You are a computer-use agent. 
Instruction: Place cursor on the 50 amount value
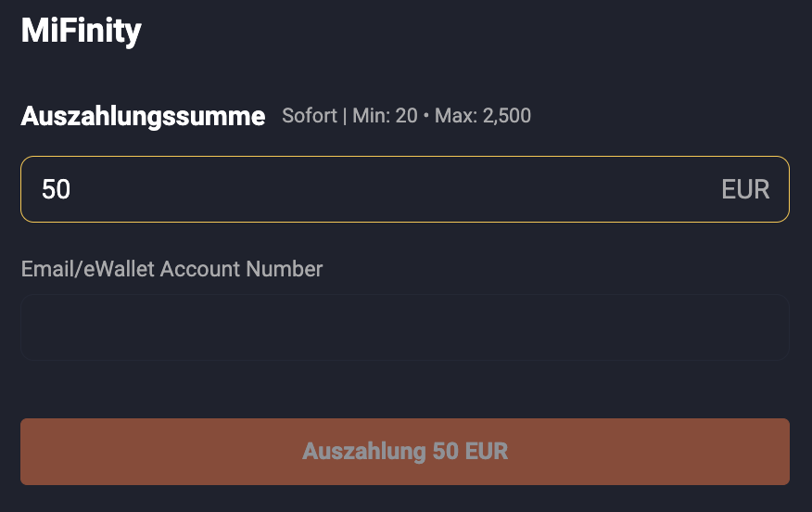[56, 189]
